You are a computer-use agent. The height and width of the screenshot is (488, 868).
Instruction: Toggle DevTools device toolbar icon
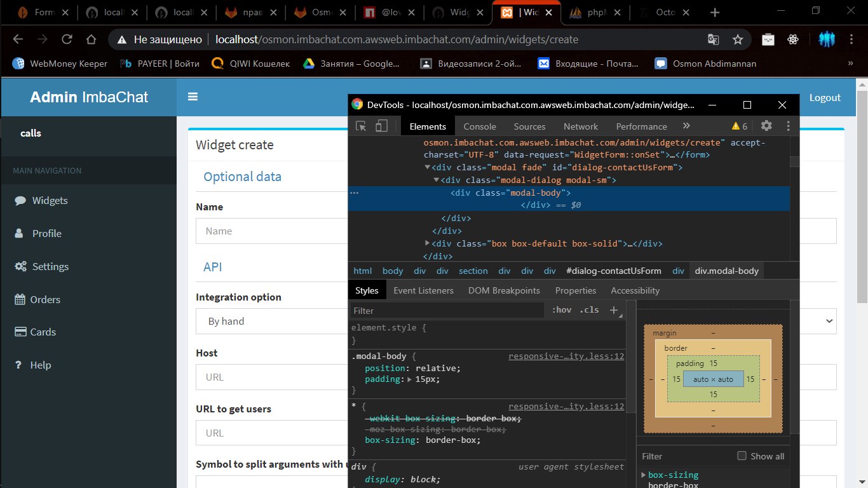pyautogui.click(x=381, y=126)
